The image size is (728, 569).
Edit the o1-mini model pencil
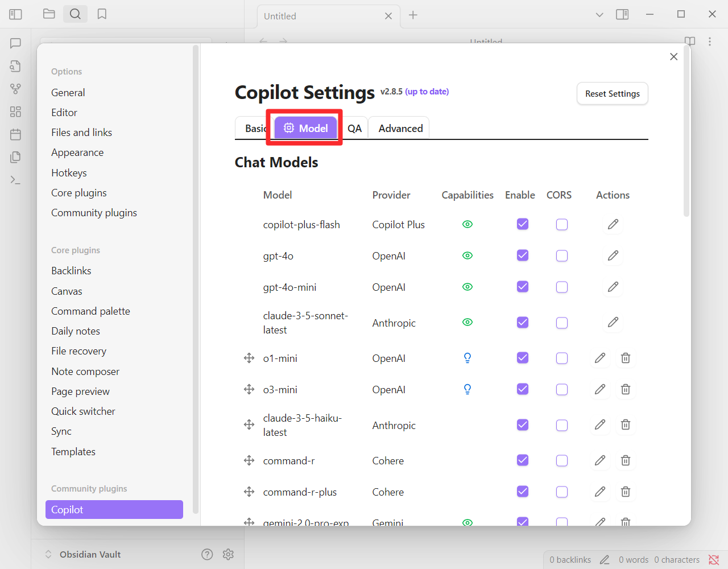600,358
